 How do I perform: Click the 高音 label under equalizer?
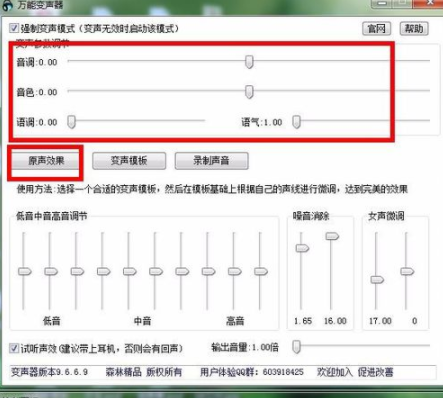pos(235,321)
